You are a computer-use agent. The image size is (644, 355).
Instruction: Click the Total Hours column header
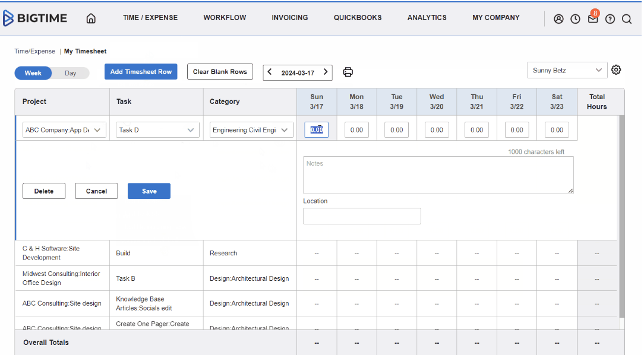pos(596,102)
